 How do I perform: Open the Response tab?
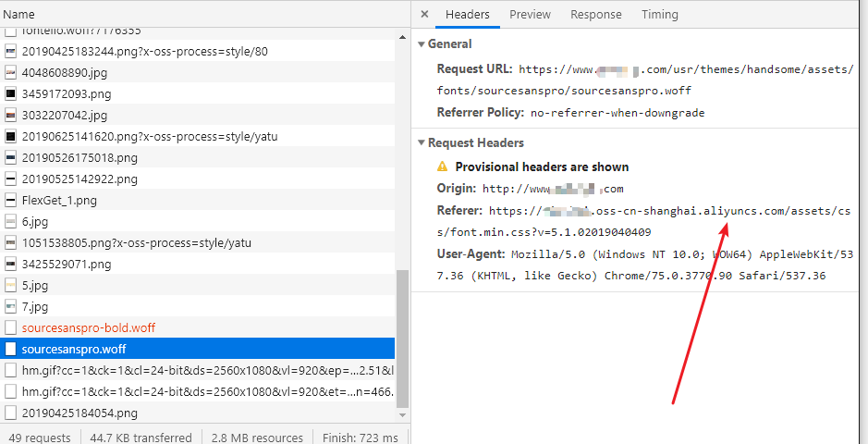point(595,15)
